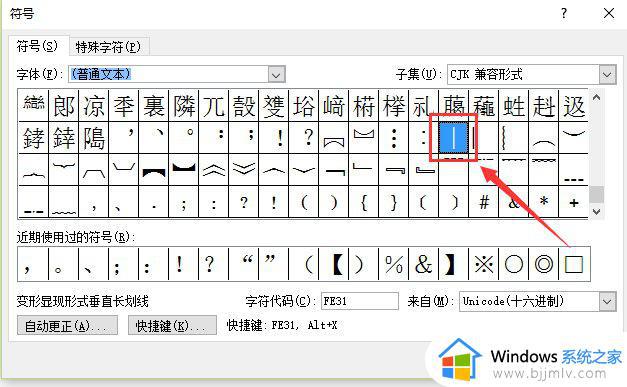This screenshot has width=627, height=387.
Task: Pick the small right curly brace }
Action: [x=393, y=202]
